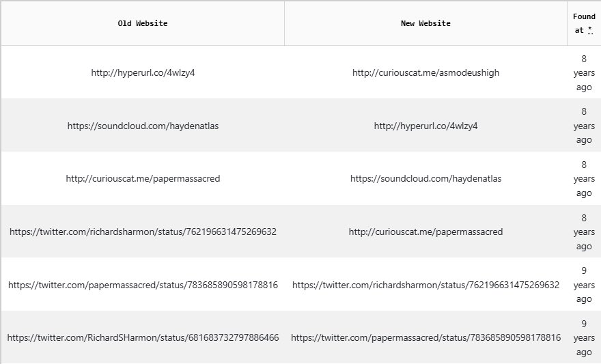Open RichardSHarmon status 681683732797886466 link
The width and height of the screenshot is (601, 364).
tap(143, 337)
